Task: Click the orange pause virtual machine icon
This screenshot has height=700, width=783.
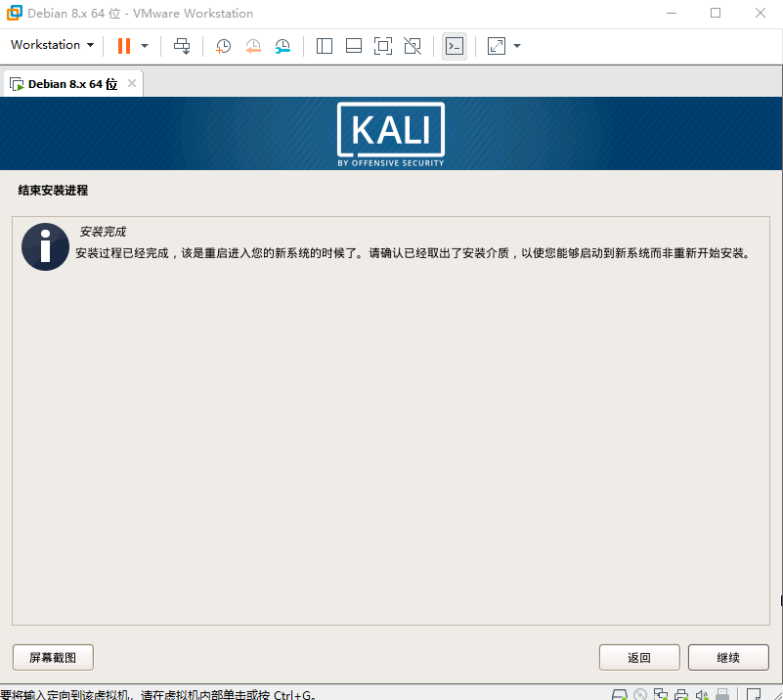Action: click(x=124, y=46)
